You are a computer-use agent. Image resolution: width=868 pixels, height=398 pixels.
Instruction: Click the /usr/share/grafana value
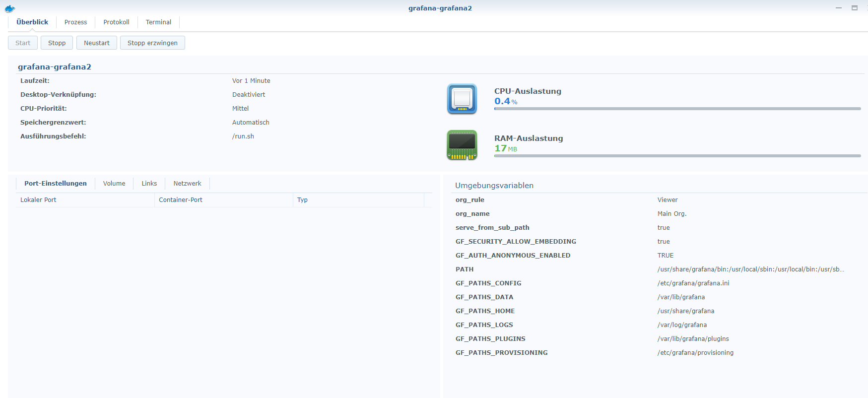pos(686,311)
